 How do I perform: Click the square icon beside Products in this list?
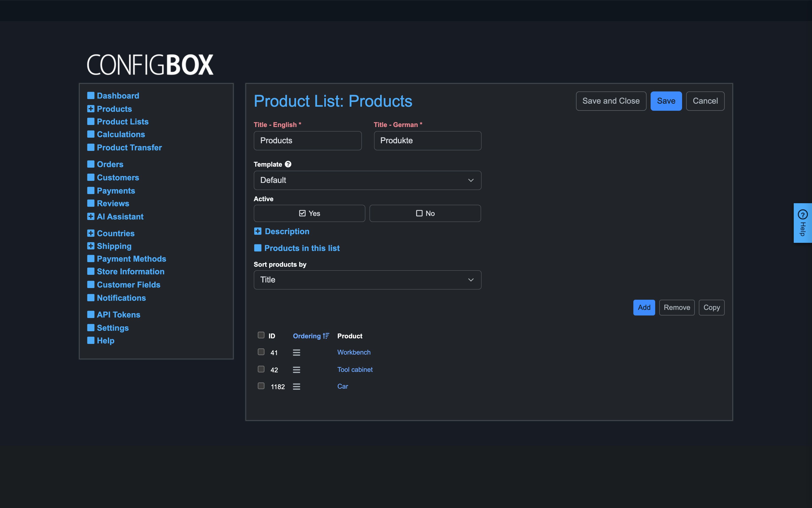tap(258, 248)
